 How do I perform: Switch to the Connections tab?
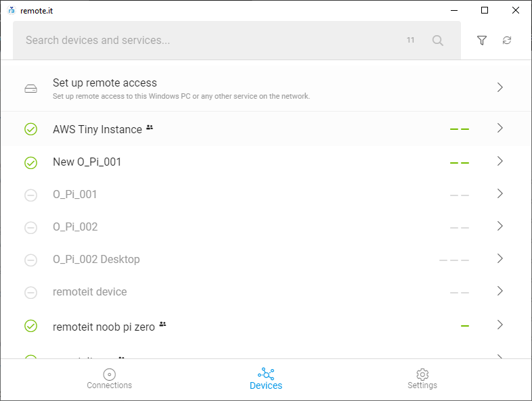pyautogui.click(x=109, y=379)
